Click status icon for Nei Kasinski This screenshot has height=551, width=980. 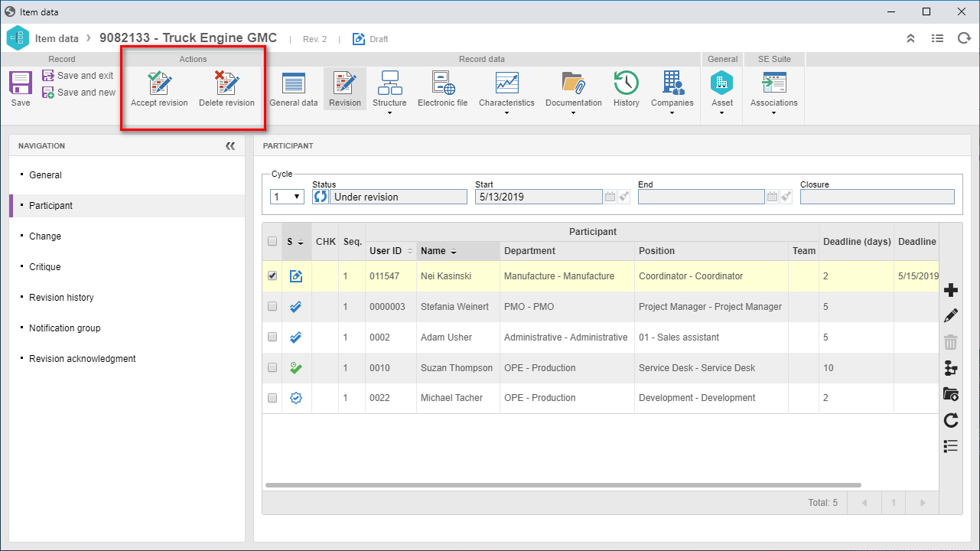(x=296, y=276)
